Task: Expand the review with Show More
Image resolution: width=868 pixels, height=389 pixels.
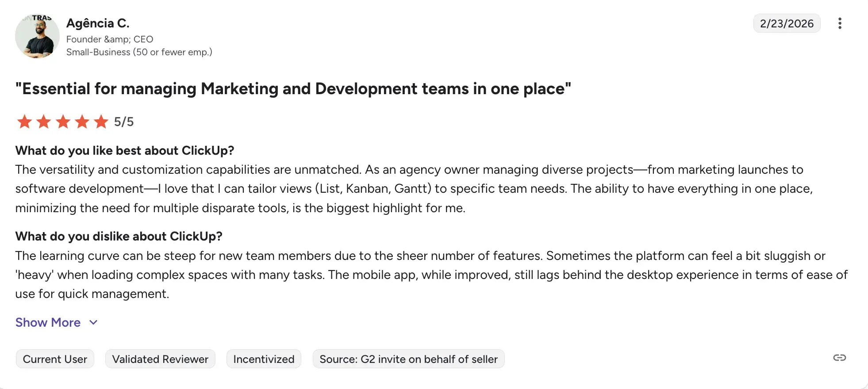Action: coord(48,322)
